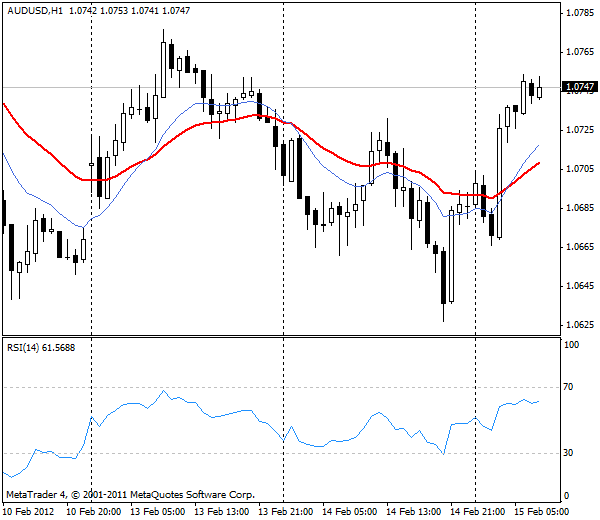Click the current price tag 1.0747
This screenshot has height=520, width=600.
click(580, 87)
